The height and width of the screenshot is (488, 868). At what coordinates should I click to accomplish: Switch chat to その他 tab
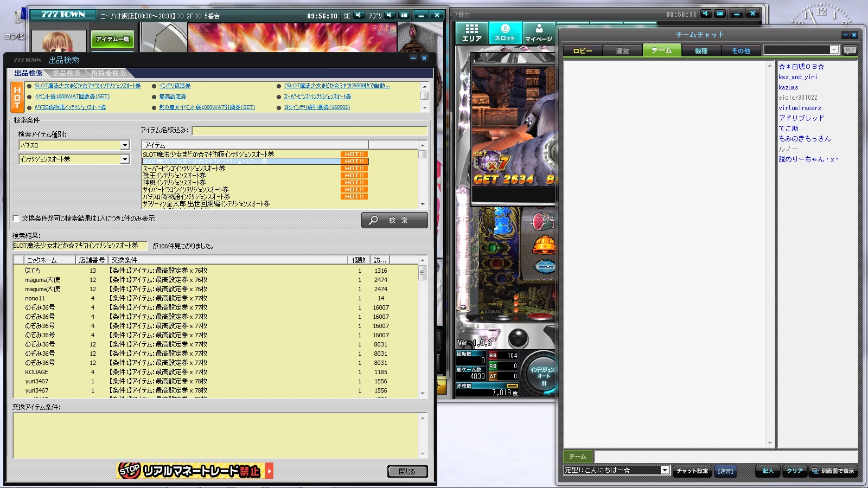[x=741, y=51]
